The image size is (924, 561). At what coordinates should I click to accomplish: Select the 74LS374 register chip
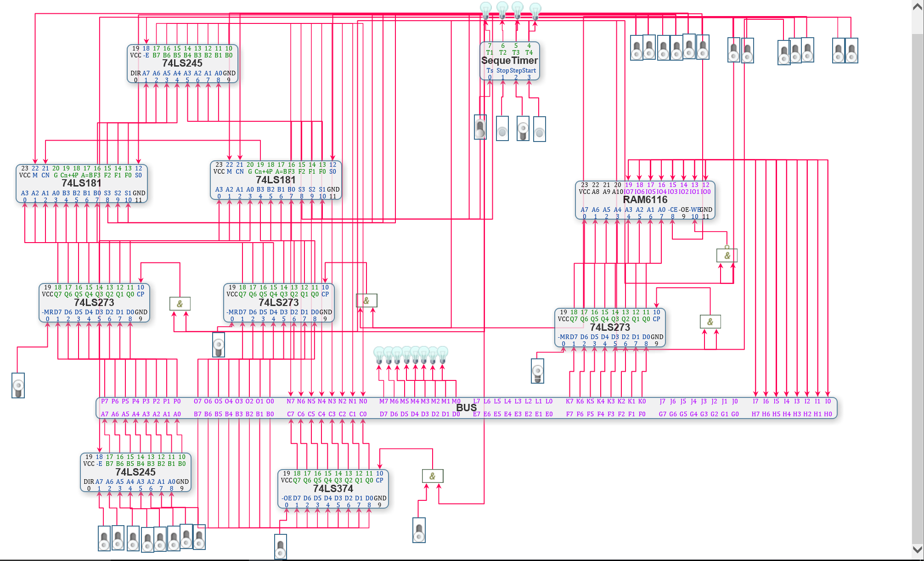coord(333,489)
